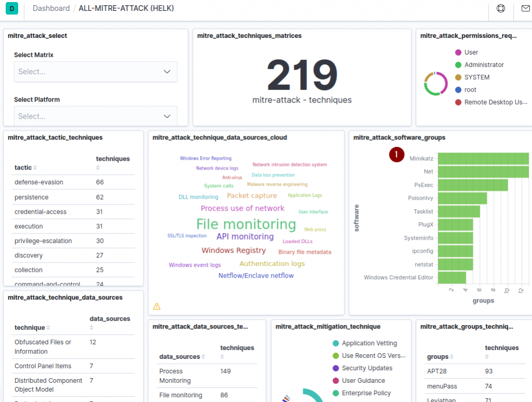Image resolution: width=532 pixels, height=402 pixels.
Task: Click privilege-escalation tactic row
Action: pos(73,241)
